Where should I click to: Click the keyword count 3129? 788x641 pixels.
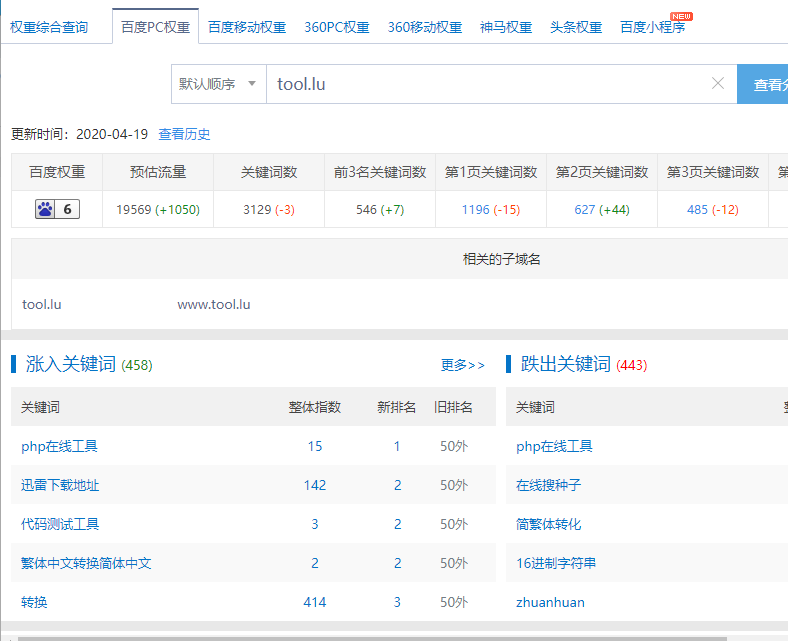tap(257, 210)
